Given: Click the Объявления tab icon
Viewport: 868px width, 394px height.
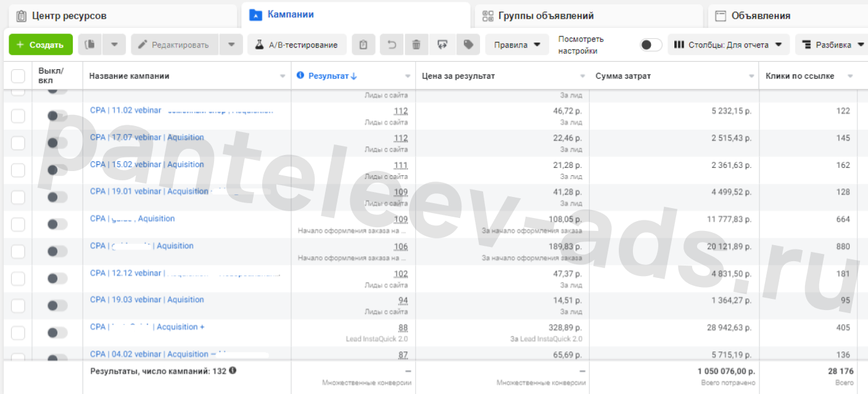Looking at the screenshot, I should [720, 16].
